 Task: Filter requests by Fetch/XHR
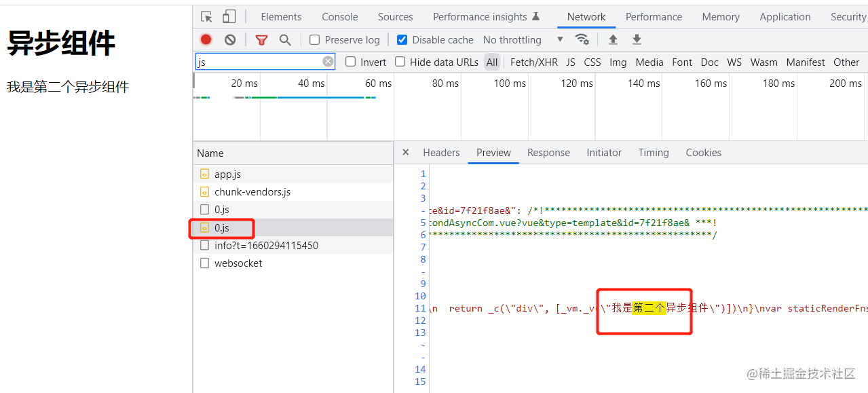point(534,62)
